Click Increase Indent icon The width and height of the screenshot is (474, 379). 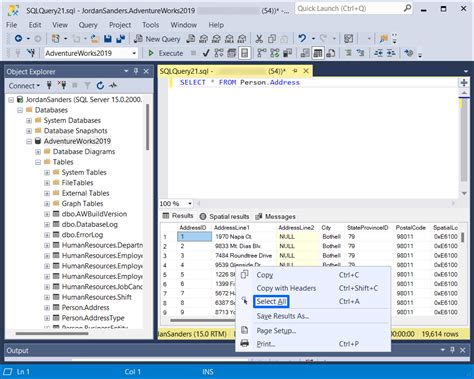click(x=391, y=53)
